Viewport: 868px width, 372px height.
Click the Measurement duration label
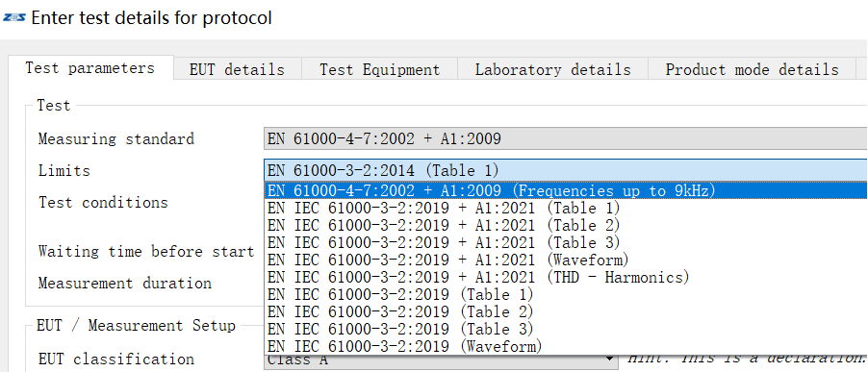tap(125, 284)
